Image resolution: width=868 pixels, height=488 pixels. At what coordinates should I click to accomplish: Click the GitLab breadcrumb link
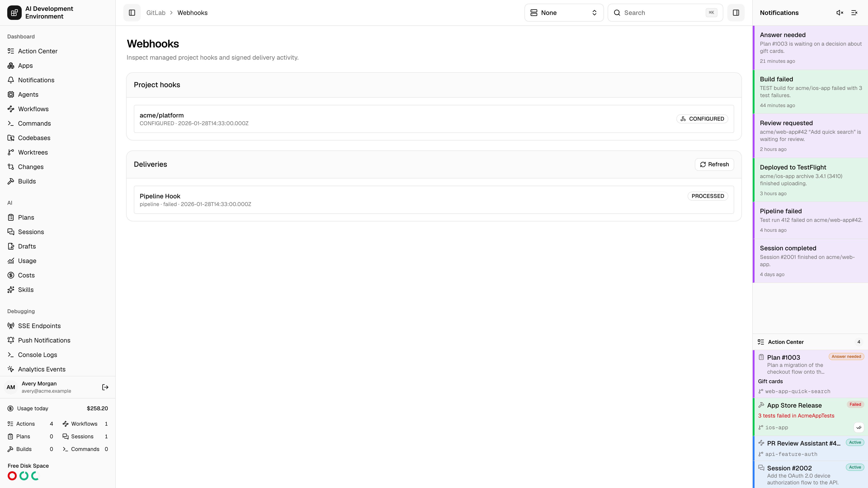156,13
